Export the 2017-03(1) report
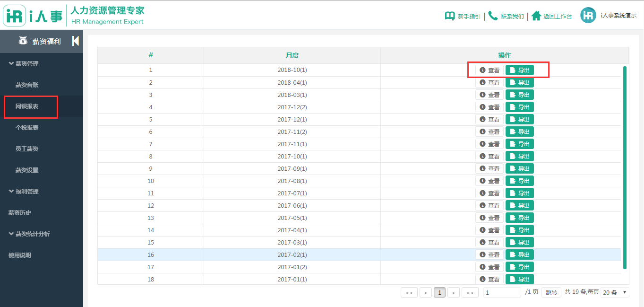 point(520,242)
